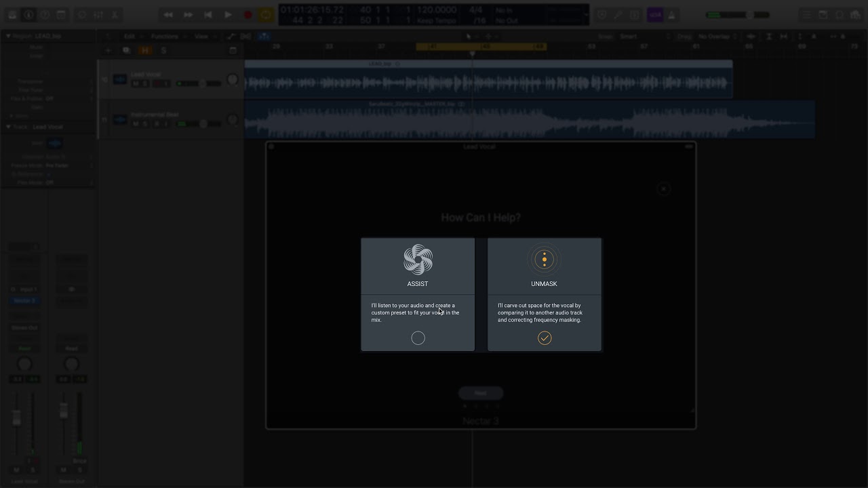Screen dimensions: 868x488
Task: Open the List Editors icon
Action: pyautogui.click(x=806, y=15)
